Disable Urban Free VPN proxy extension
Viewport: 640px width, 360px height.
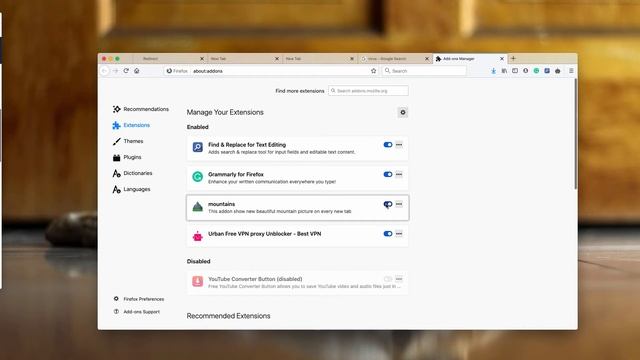click(388, 233)
